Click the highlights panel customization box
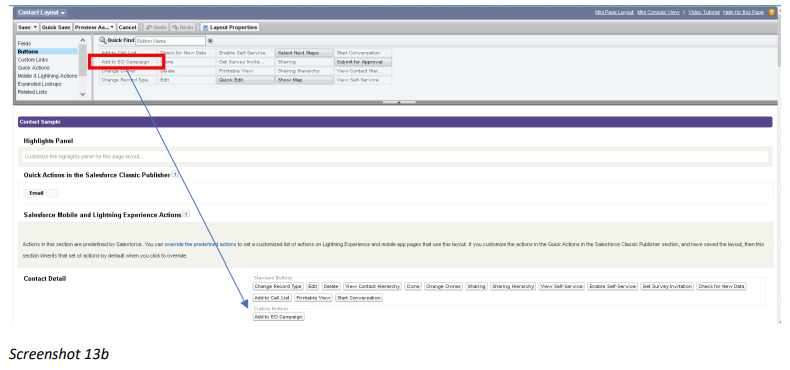Viewport: 790px width, 370px height. 395,157
